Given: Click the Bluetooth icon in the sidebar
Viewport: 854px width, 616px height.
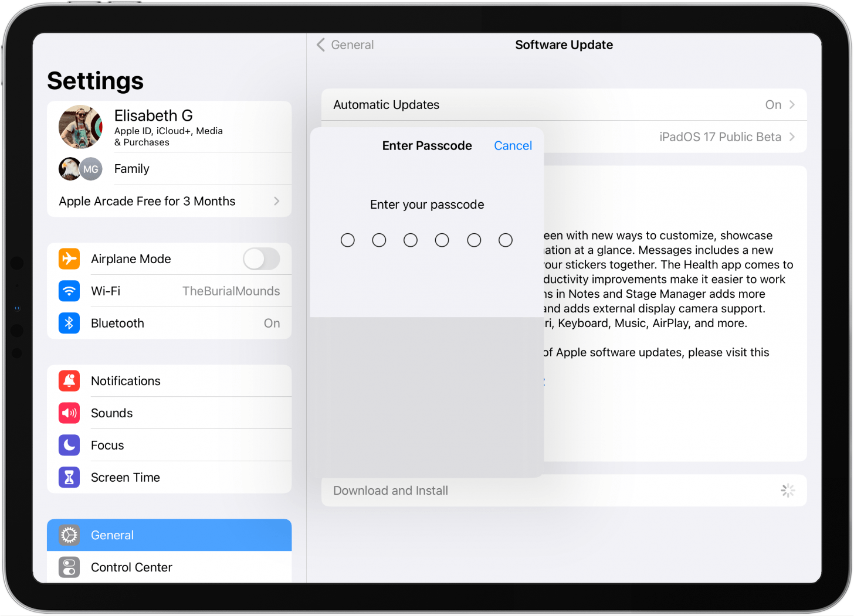Looking at the screenshot, I should tap(69, 323).
